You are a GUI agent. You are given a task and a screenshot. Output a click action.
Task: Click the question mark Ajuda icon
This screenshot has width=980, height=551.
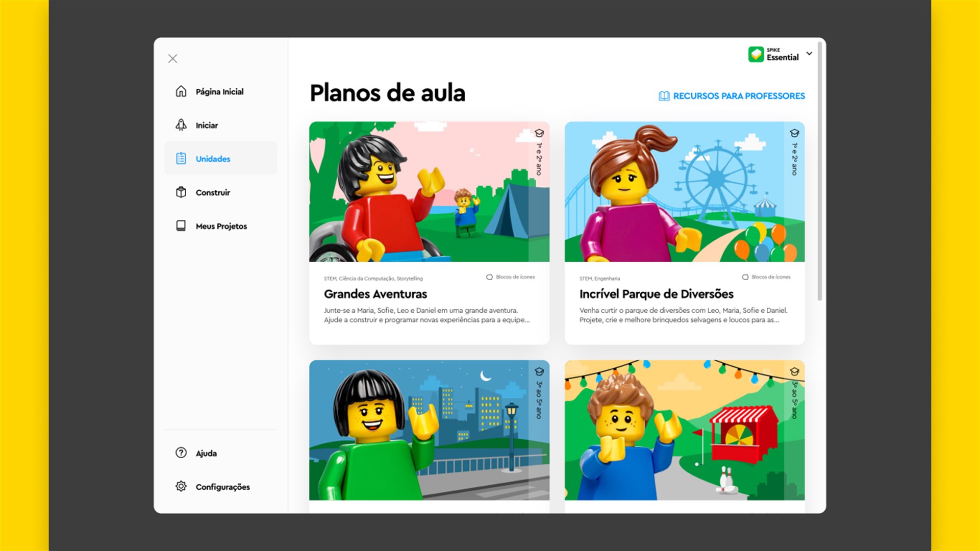coord(181,453)
